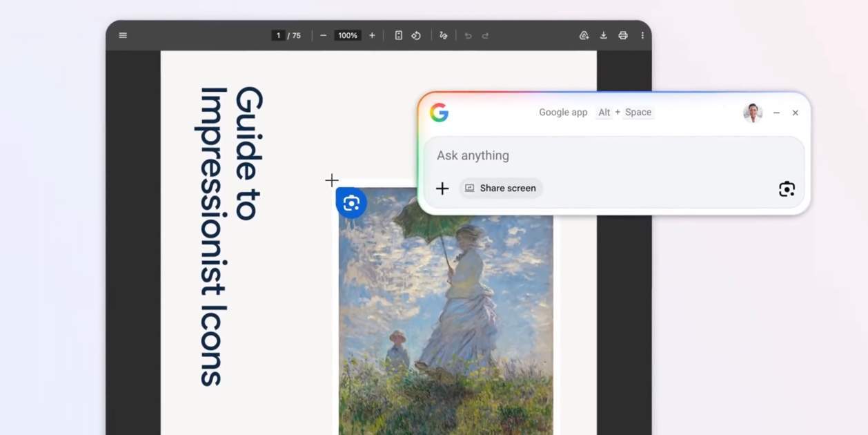The image size is (868, 435).
Task: Select the blue Google Lens icon on the painting
Action: (351, 202)
